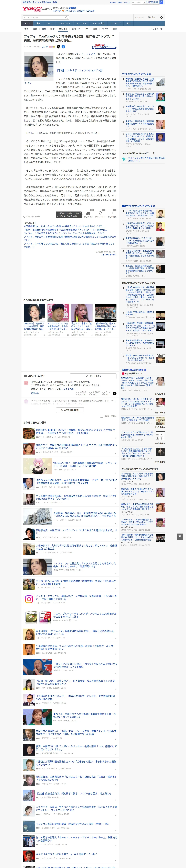Share the article on Facebook
Viewport: 186px width, 868px height.
tap(63, 47)
